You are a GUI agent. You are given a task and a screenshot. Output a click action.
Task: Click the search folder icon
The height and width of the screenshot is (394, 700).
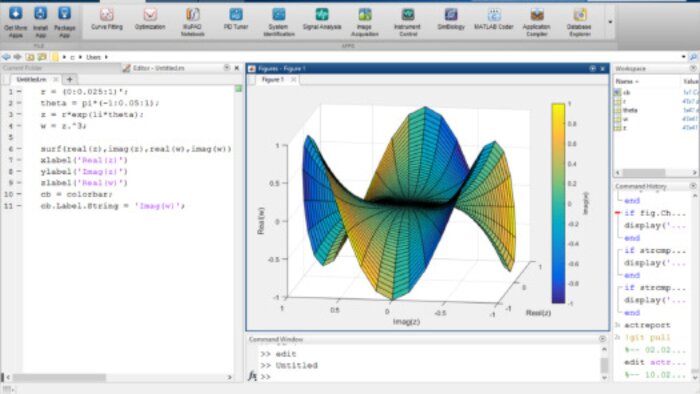click(693, 57)
